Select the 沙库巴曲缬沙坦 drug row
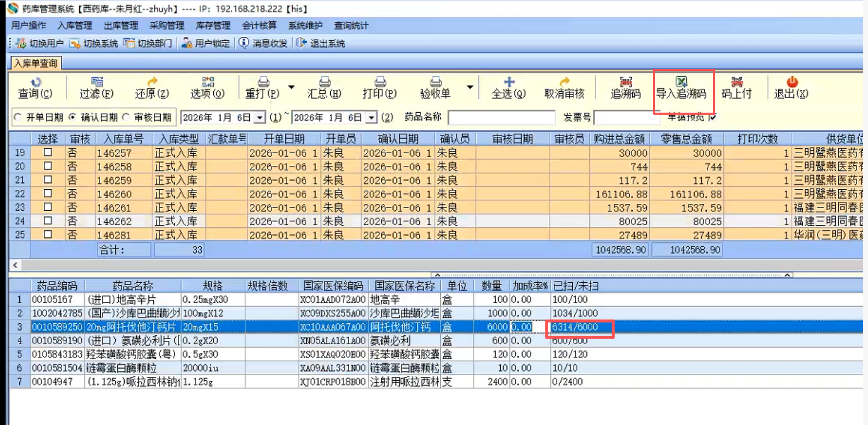Image resolution: width=868 pixels, height=425 pixels. coord(436,313)
